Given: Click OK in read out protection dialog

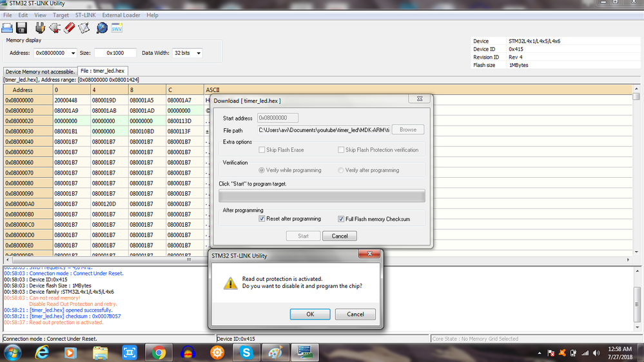Looking at the screenshot, I should [x=310, y=314].
